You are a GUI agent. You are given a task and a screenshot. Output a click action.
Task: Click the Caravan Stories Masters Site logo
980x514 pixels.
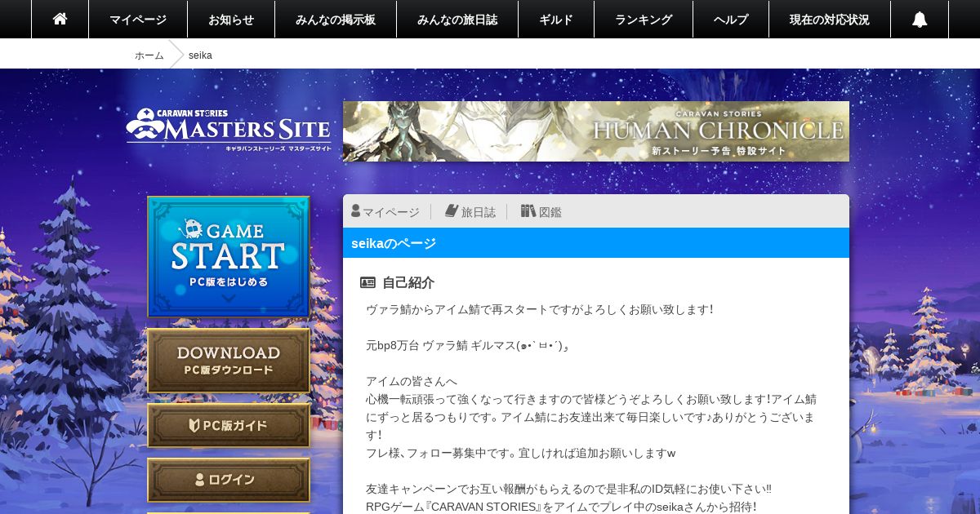click(229, 130)
